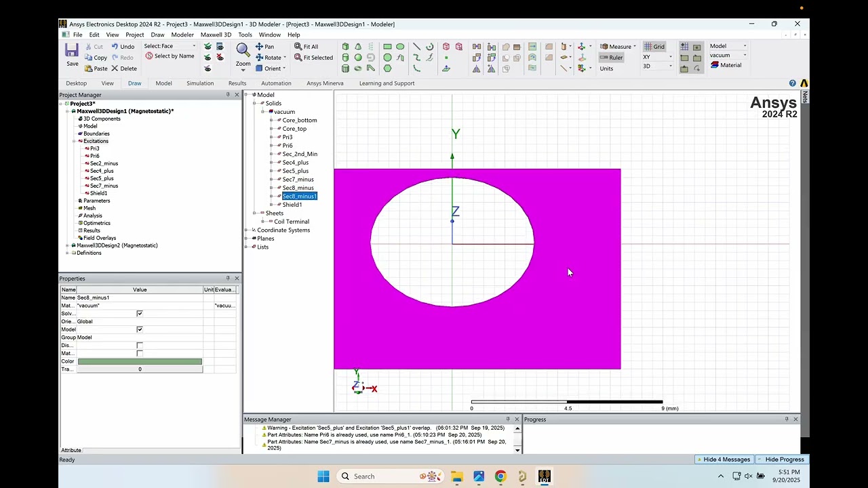Click the green Color swatch in Properties

140,361
